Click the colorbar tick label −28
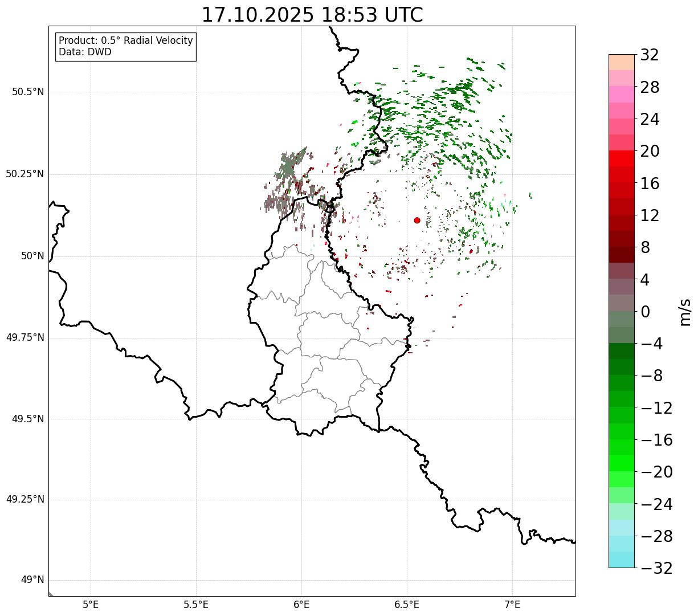The image size is (698, 616). pyautogui.click(x=656, y=536)
